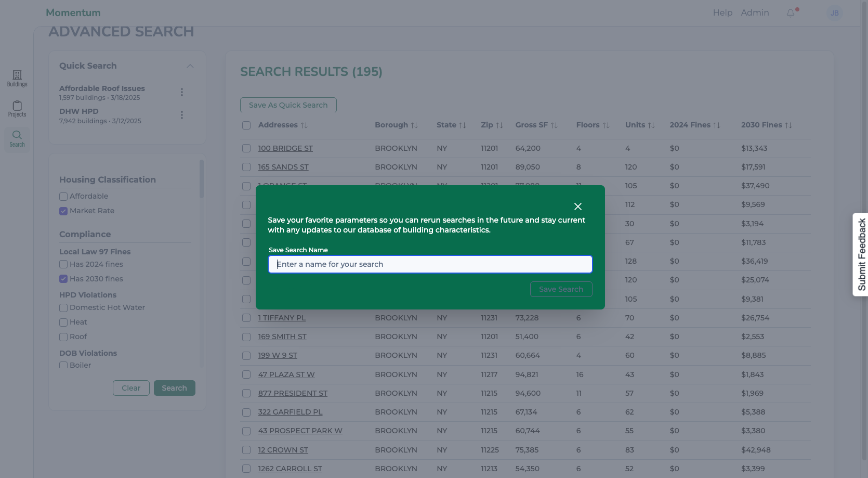Click the Momentum logo

tap(73, 12)
